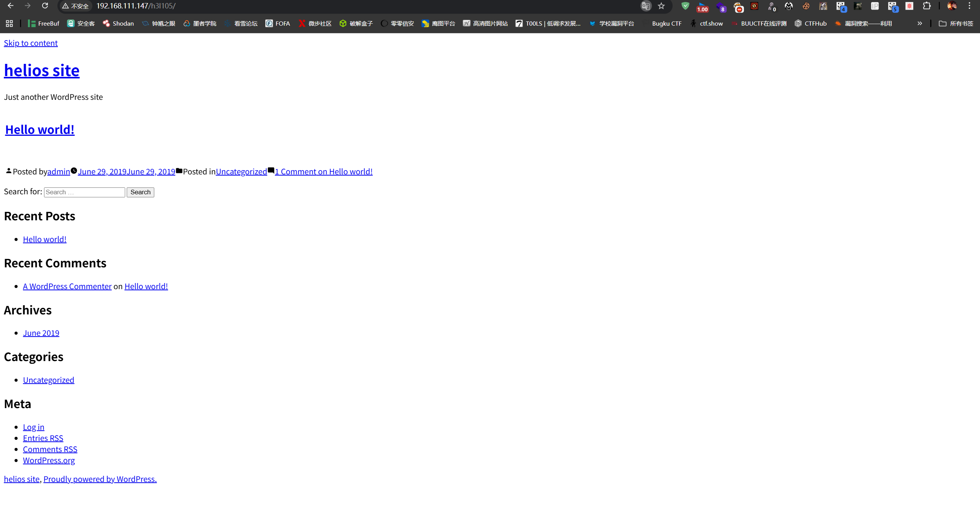Screen dimensions: 980x524
Task: Click the 不安全 site security indicator
Action: tap(75, 6)
